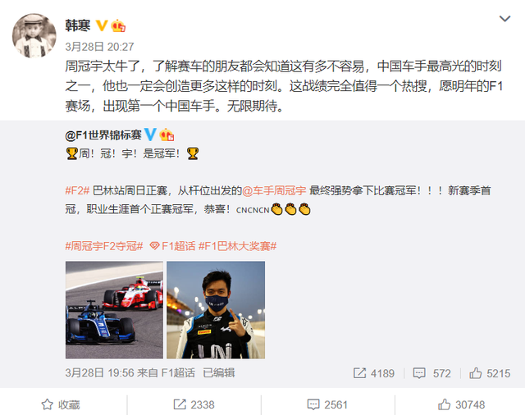This screenshot has height=420, width=525.
Task: View the masked driver photo thumbnail
Action: (216, 310)
